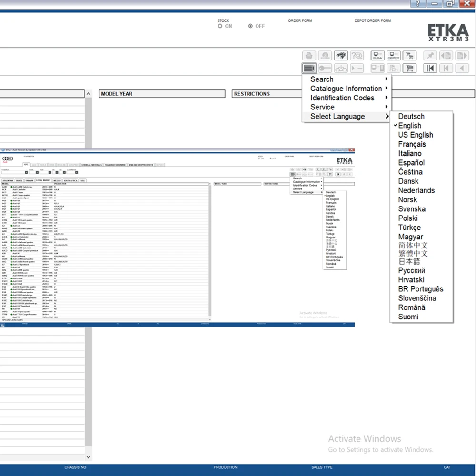476x476 pixels.
Task: Open the Catalogue Information submenu
Action: coord(347,89)
